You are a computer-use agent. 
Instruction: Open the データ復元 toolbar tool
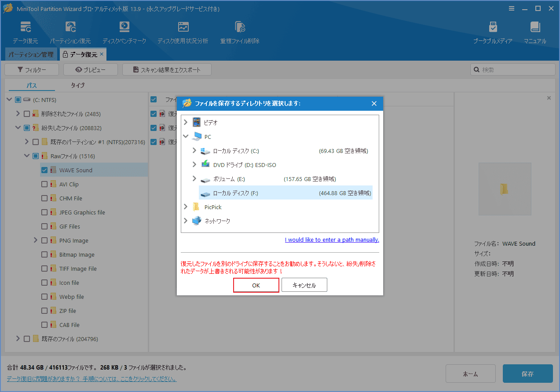pyautogui.click(x=26, y=33)
